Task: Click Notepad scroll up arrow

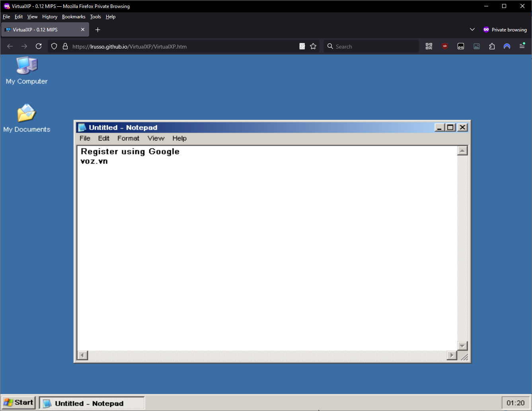Action: click(462, 150)
